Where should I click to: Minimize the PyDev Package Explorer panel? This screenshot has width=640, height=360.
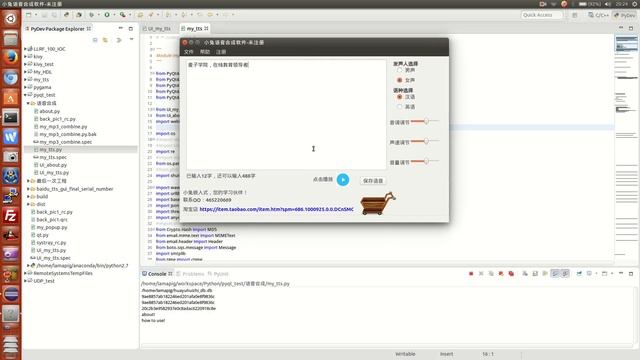point(120,29)
